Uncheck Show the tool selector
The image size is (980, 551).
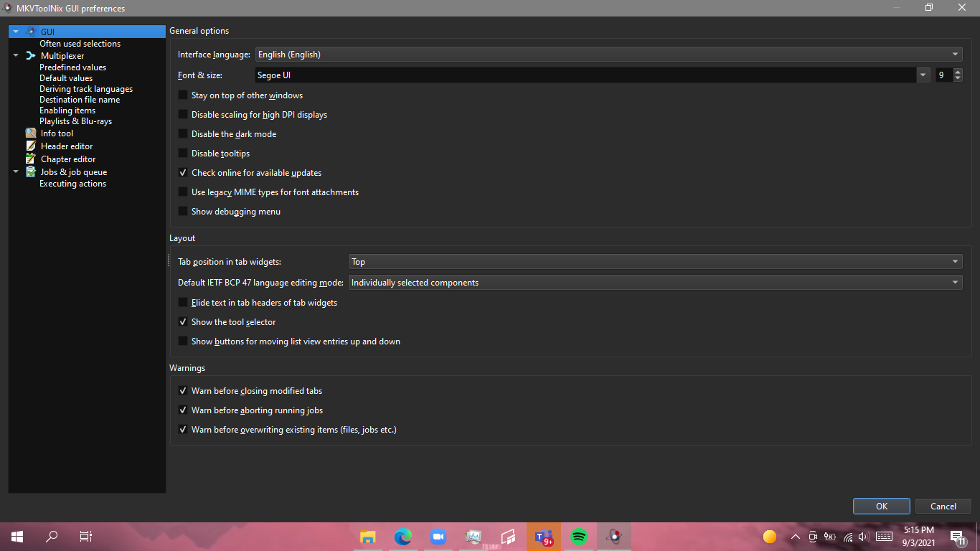point(183,322)
